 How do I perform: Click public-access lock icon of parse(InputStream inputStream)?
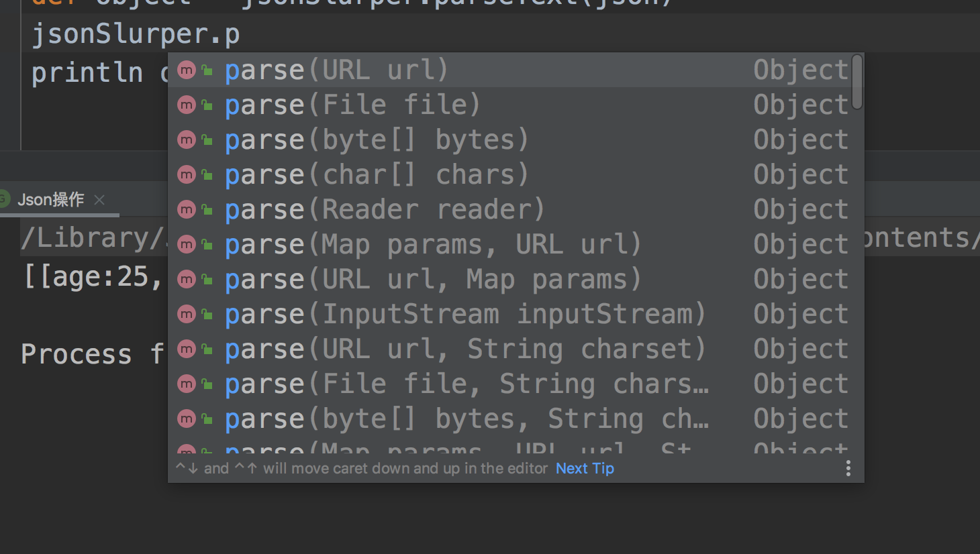pos(207,314)
